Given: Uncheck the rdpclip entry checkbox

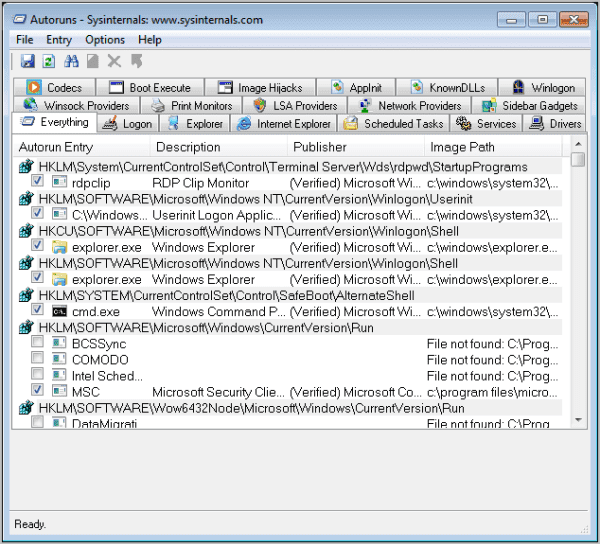Looking at the screenshot, I should [x=37, y=181].
